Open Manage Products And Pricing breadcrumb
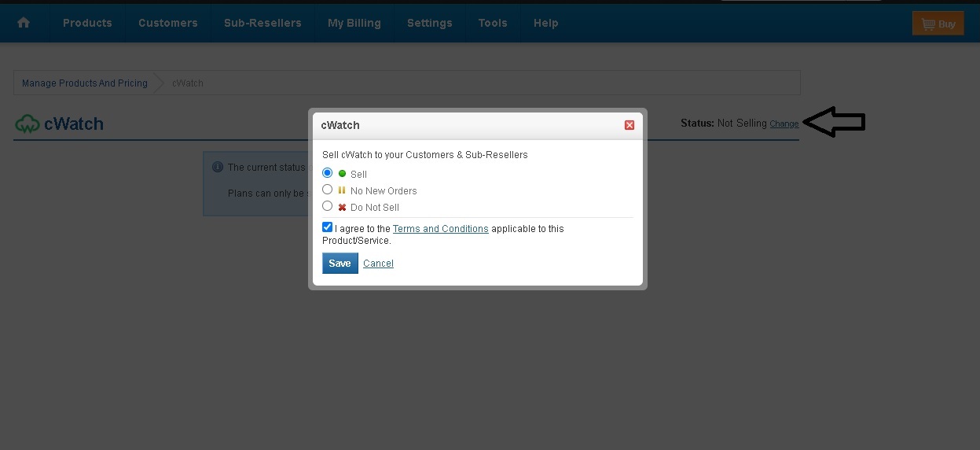Viewport: 980px width, 450px height. point(85,83)
